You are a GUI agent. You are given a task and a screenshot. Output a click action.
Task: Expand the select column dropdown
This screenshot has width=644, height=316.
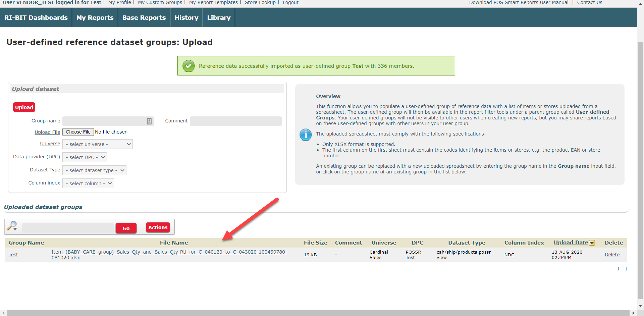(x=88, y=183)
